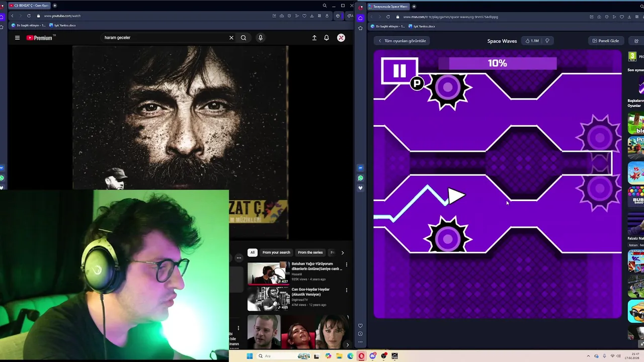The height and width of the screenshot is (362, 644).
Task: Select the 'Tarayıcınızda Space Waves' tab
Action: tap(387, 7)
